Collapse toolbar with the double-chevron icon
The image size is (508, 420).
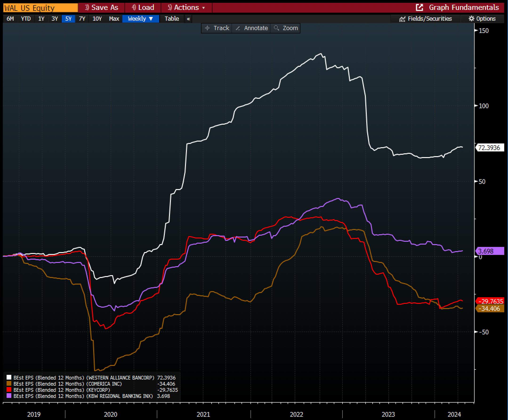pyautogui.click(x=188, y=19)
